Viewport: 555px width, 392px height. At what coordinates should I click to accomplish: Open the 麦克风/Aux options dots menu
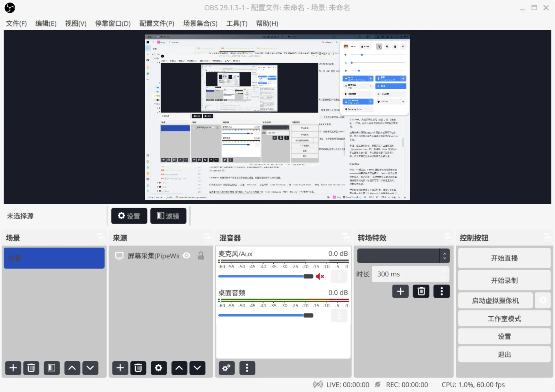coord(339,276)
